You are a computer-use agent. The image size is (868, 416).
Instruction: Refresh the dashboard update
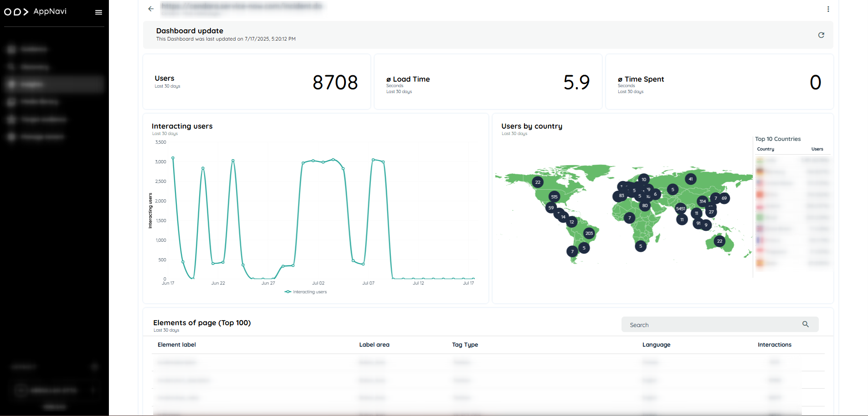pos(821,35)
